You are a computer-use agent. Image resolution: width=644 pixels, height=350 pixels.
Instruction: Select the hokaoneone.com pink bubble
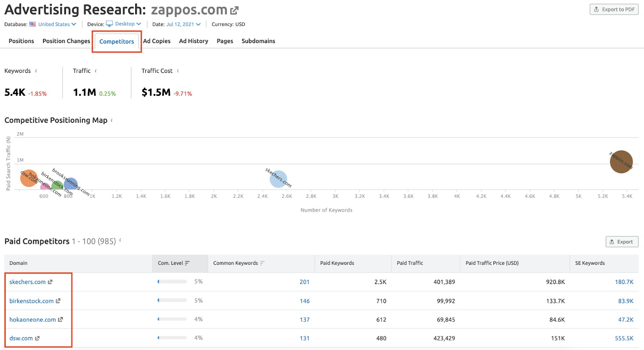tap(45, 187)
